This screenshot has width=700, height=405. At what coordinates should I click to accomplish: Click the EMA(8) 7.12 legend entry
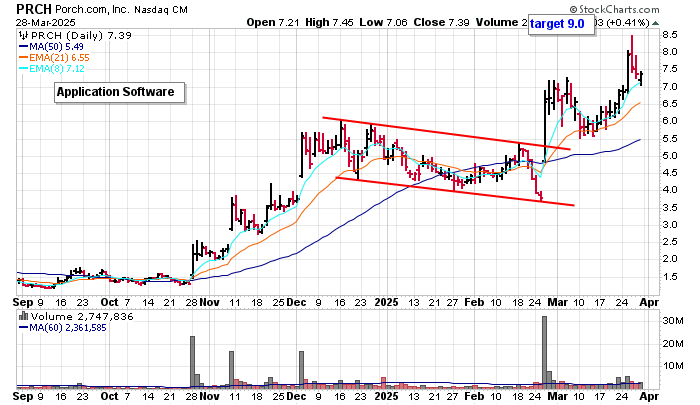(x=51, y=69)
